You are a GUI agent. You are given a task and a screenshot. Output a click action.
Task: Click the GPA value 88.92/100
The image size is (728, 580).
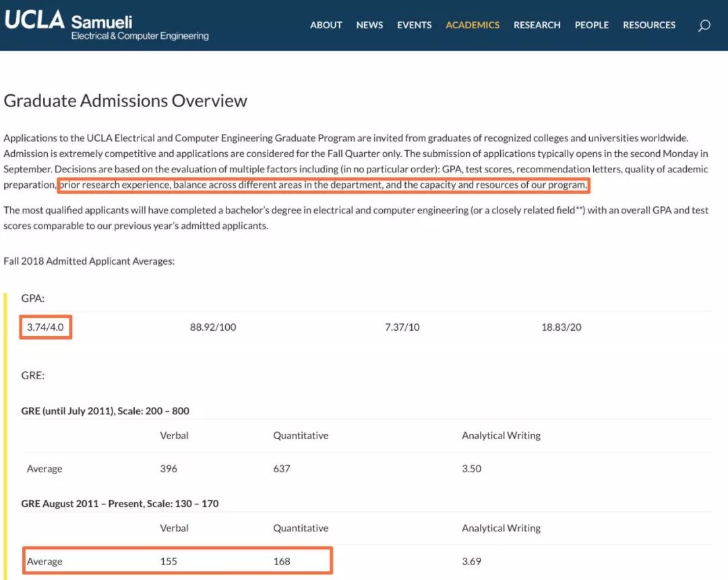(x=212, y=327)
